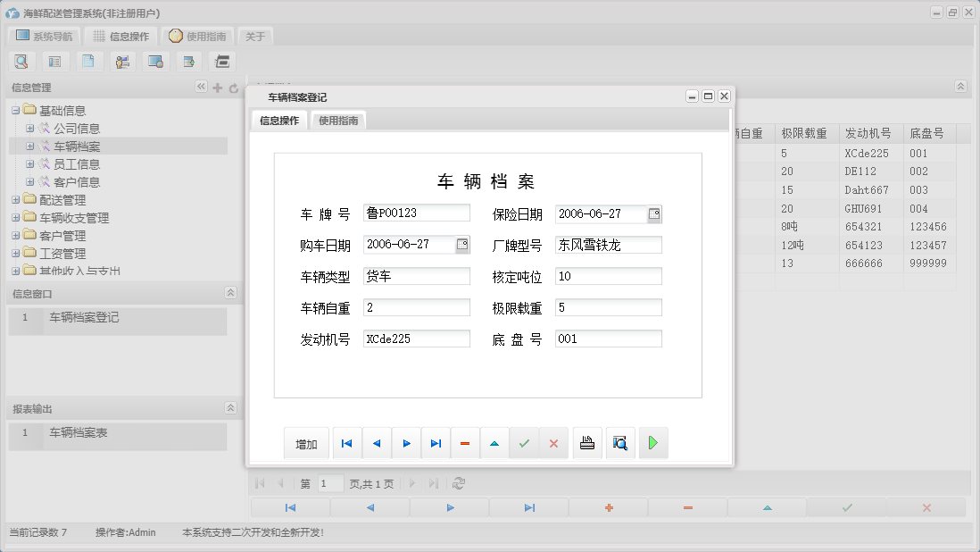Open the user management toolbar icon

click(122, 61)
